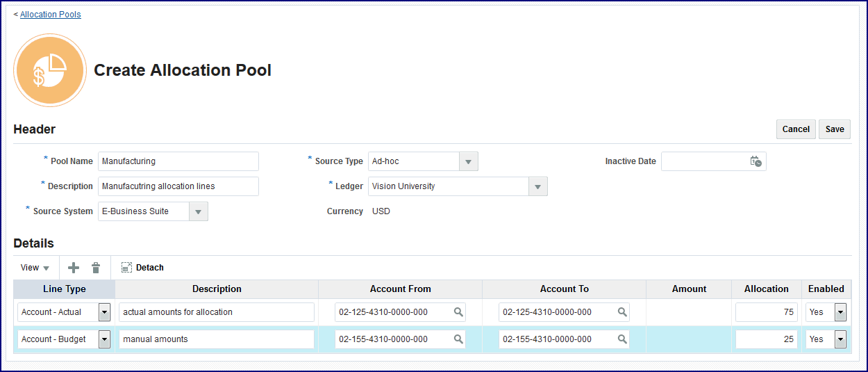Search Account To for 02-125-4310 row
This screenshot has width=868, height=372.
click(622, 312)
